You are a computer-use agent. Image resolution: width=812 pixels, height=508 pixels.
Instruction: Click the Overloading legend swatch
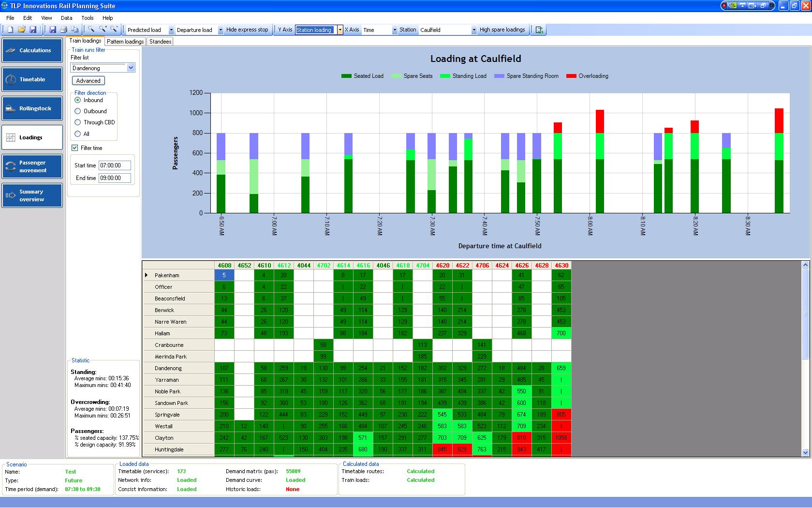(x=571, y=76)
